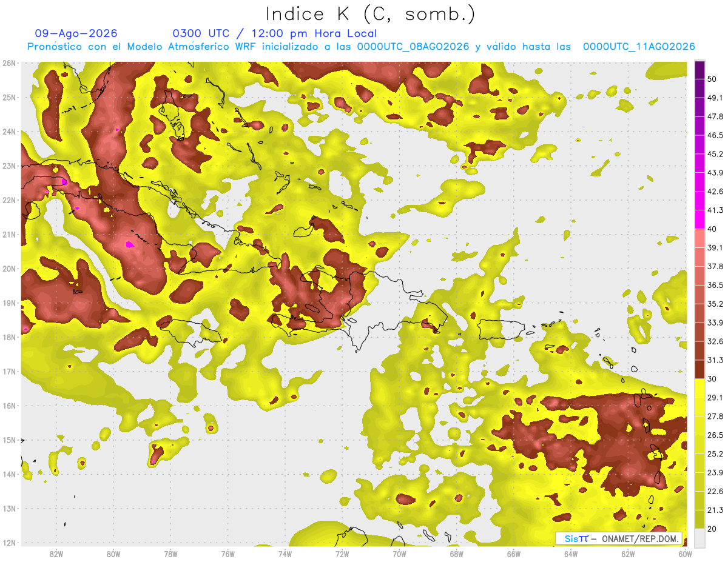Click the 68W longitude label
This screenshot has height=562, width=728.
point(456,554)
